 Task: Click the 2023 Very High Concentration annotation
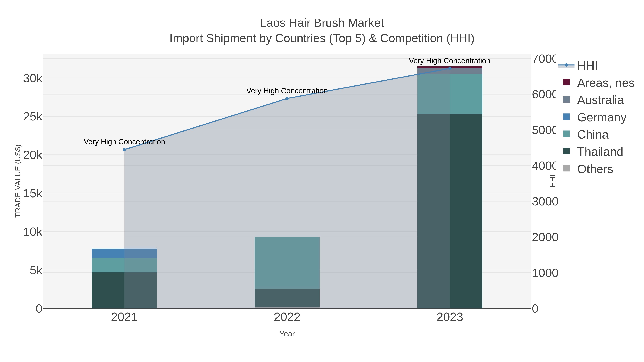(450, 61)
